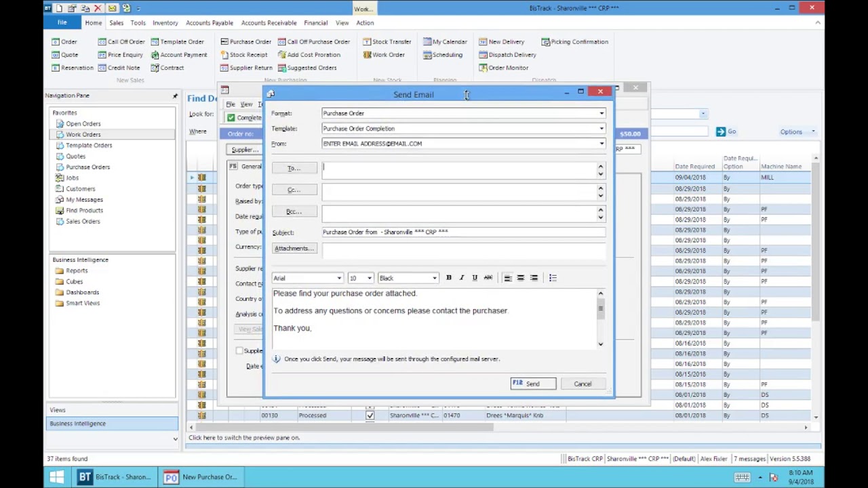
Task: Center-align the email text
Action: click(521, 278)
